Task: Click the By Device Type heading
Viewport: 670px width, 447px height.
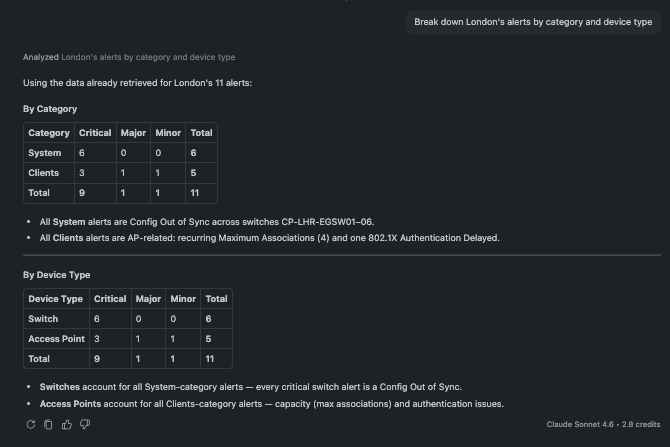Action: coord(56,275)
